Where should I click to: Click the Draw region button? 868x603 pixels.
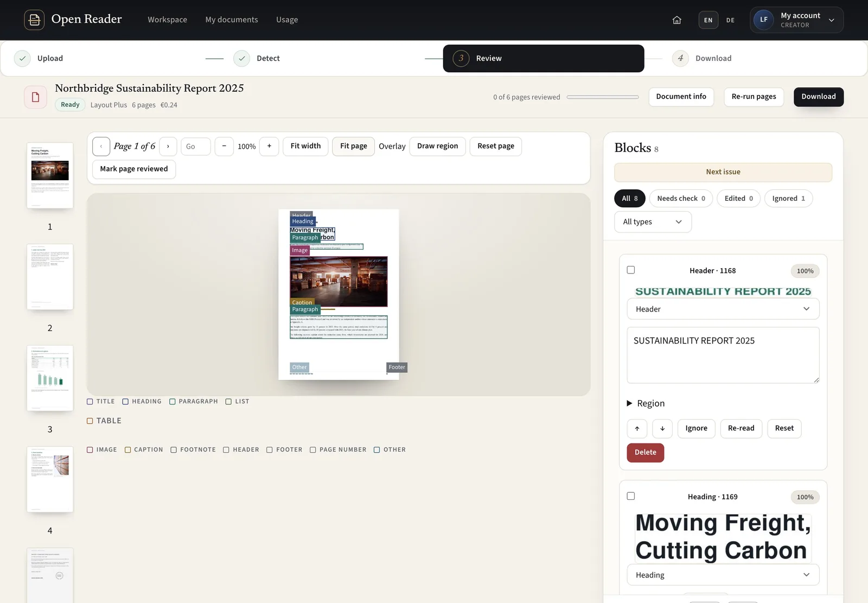[437, 147]
